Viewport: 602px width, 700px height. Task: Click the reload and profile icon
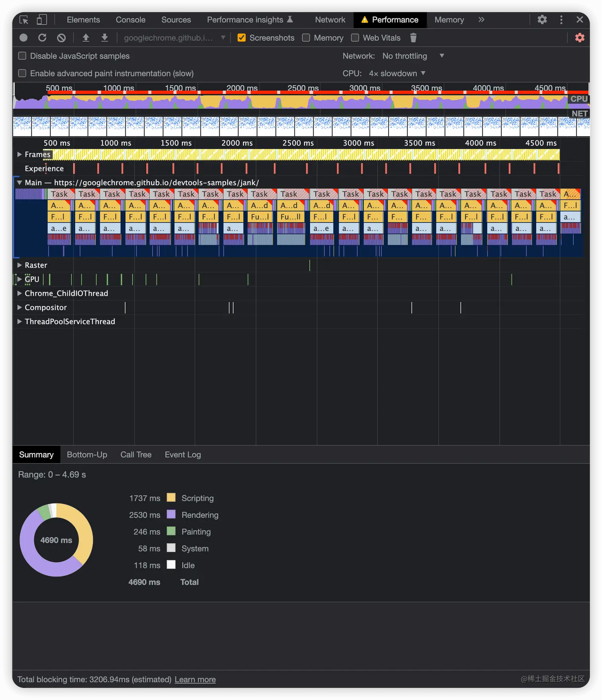(x=42, y=38)
